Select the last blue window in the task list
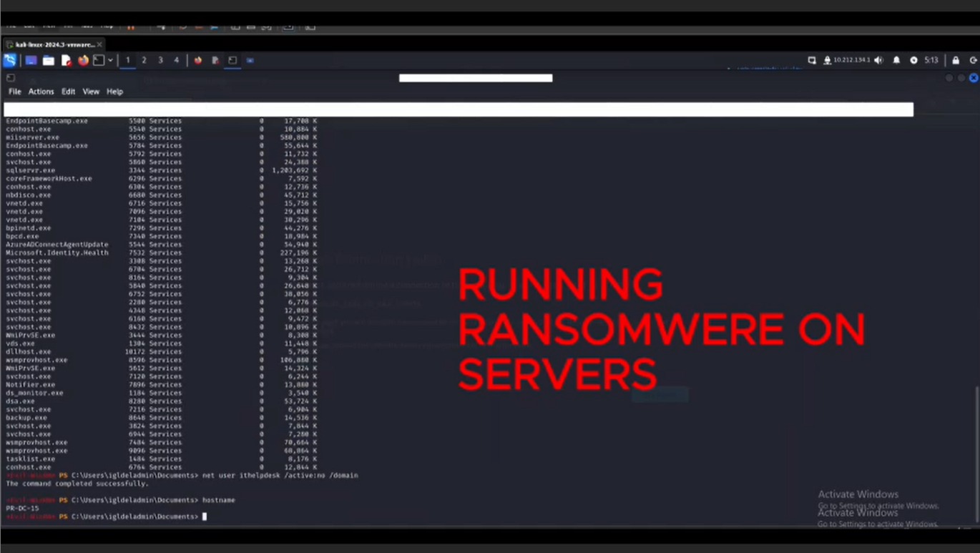Screen dimensions: 980x553 [250, 61]
